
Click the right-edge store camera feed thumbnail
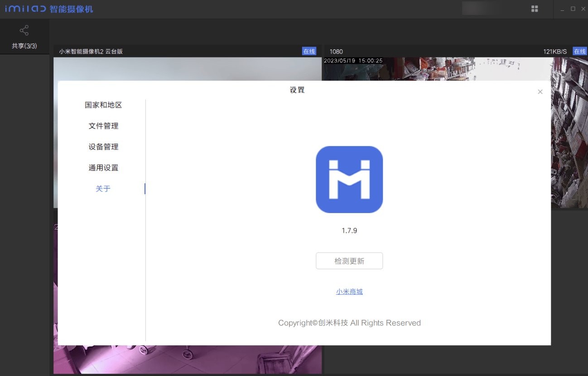(569, 136)
